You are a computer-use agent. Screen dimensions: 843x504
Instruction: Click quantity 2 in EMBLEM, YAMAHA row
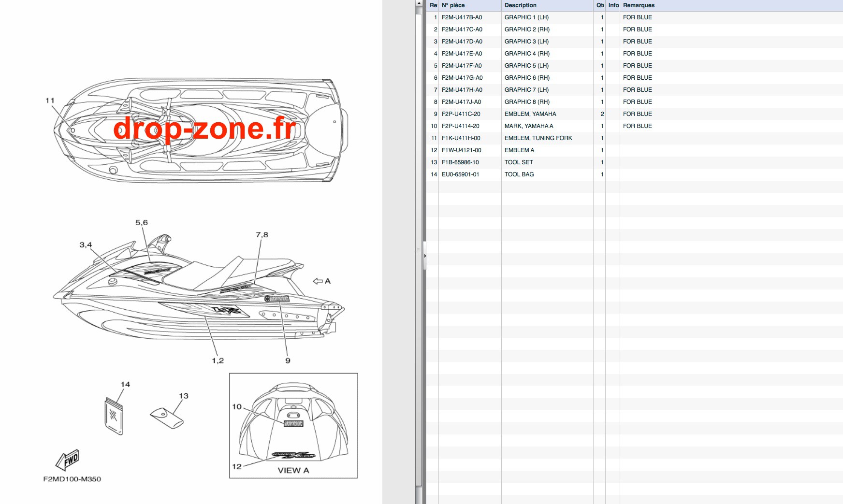coord(602,114)
